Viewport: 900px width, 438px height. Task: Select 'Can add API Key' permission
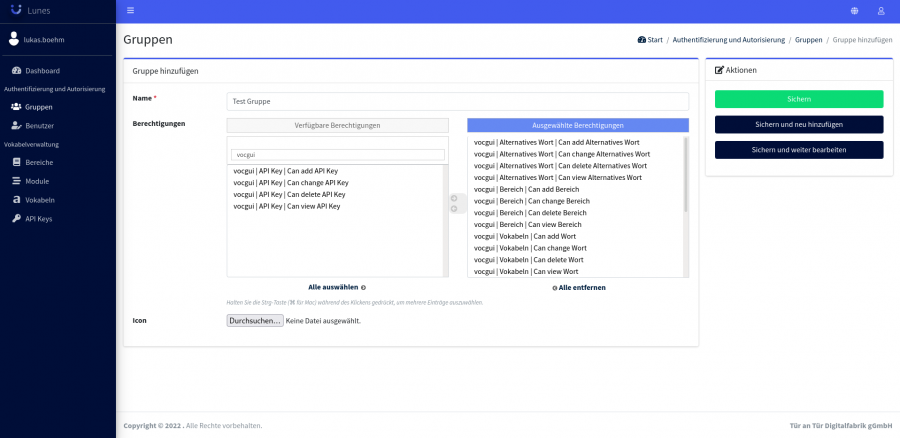tap(285, 171)
